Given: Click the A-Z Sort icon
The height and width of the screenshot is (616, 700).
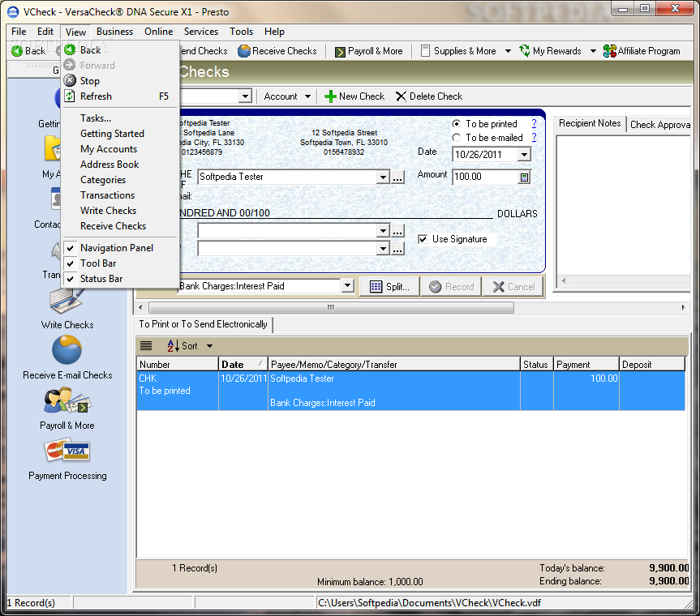Looking at the screenshot, I should point(174,346).
